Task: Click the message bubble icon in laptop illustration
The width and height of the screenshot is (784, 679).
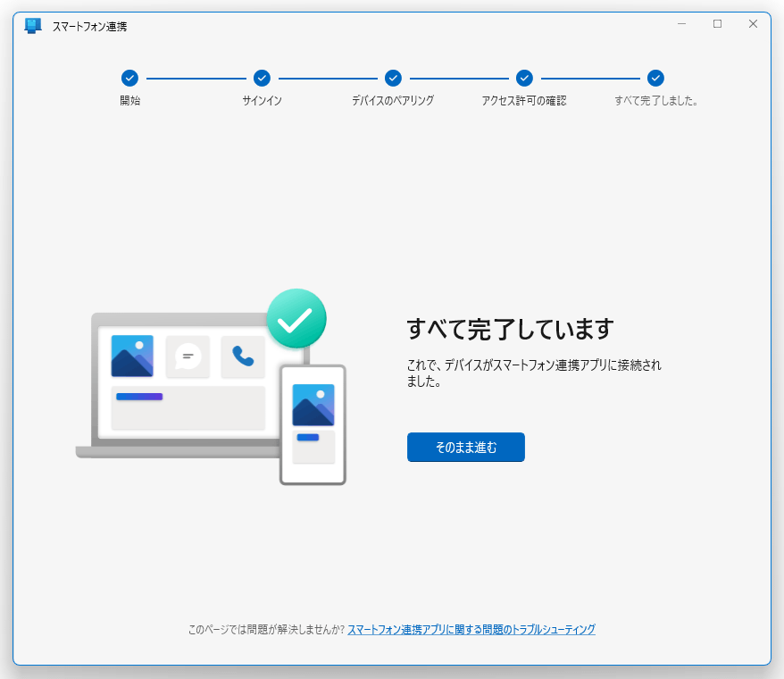Action: pyautogui.click(x=188, y=356)
